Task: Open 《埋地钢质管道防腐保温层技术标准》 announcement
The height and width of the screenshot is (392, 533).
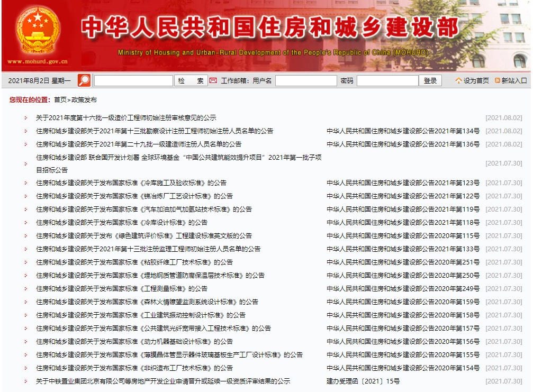Action: click(150, 276)
